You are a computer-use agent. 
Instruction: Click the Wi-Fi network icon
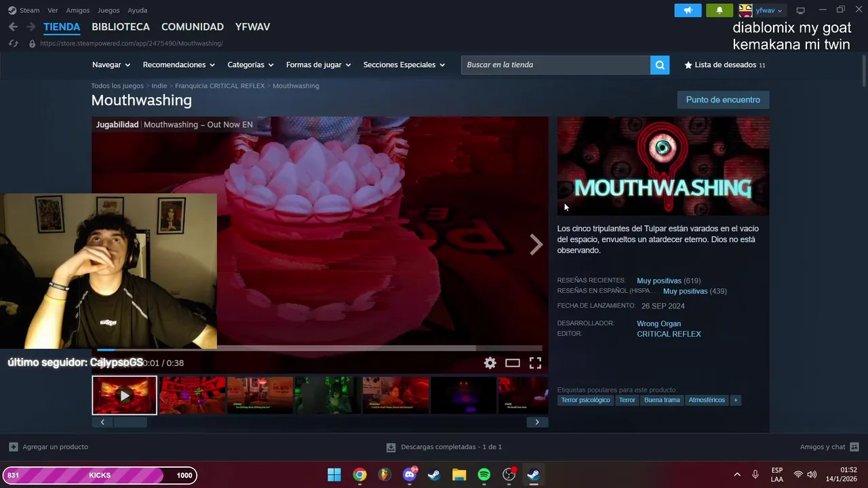coord(798,474)
